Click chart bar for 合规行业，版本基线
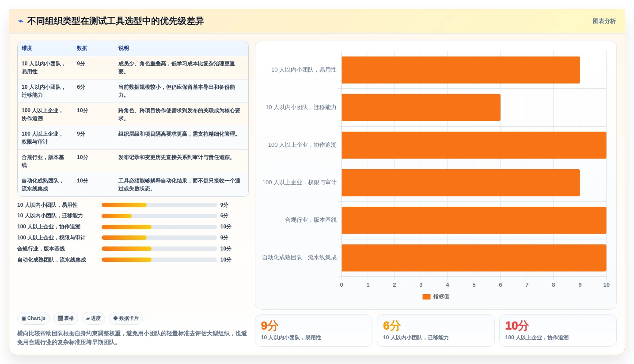This screenshot has width=634, height=364. pos(474,220)
